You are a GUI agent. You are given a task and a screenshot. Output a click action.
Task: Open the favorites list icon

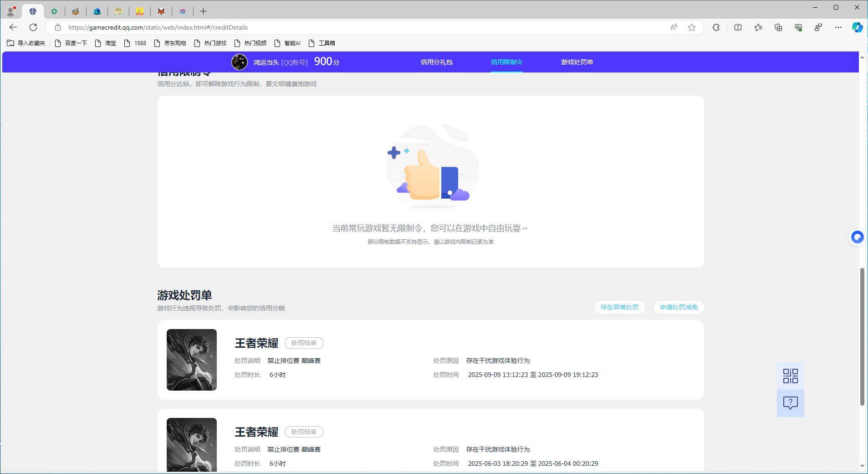758,27
